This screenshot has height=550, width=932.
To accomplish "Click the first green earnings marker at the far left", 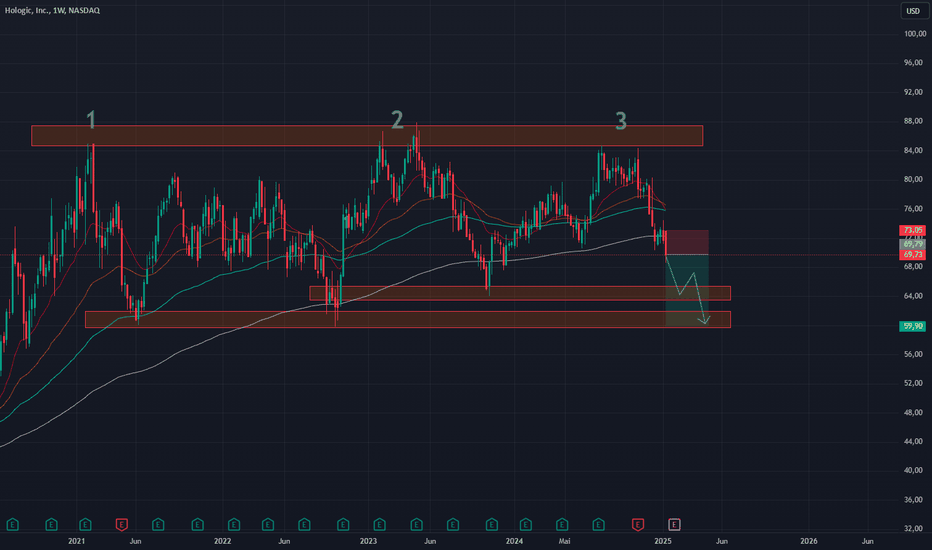I will coord(12,524).
